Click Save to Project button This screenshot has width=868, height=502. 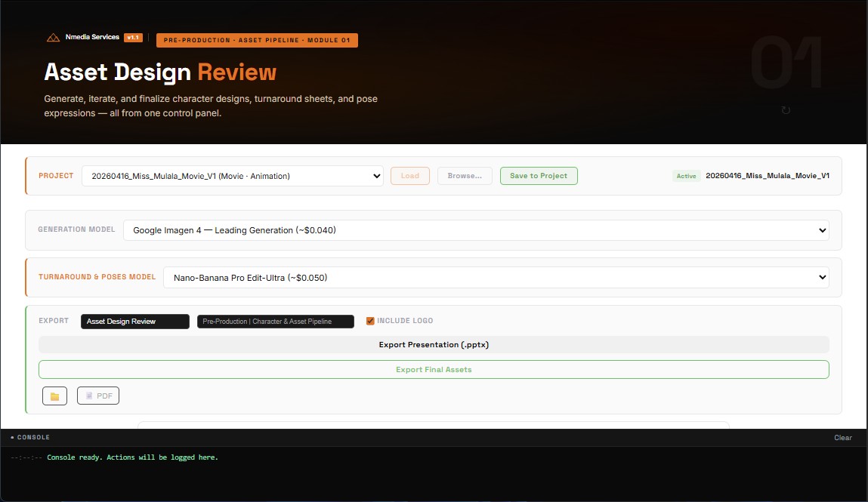click(539, 176)
